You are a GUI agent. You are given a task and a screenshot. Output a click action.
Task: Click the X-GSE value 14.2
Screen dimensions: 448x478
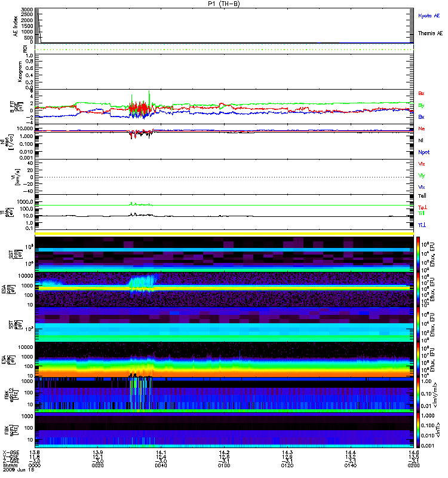tap(224, 452)
